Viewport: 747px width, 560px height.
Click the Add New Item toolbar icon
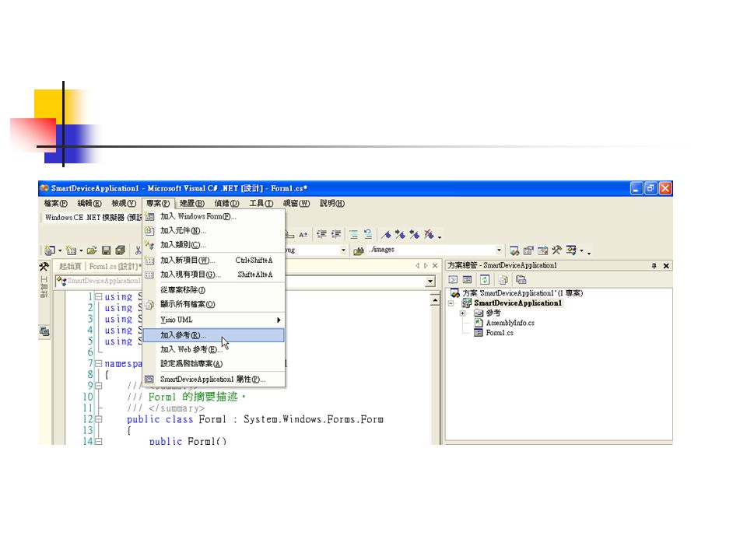[x=72, y=250]
